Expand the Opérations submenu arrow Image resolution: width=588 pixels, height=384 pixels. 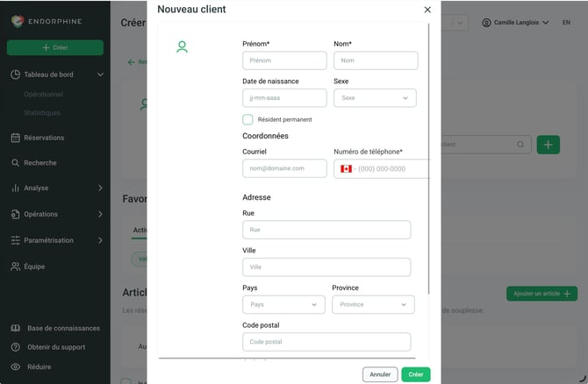(x=100, y=214)
